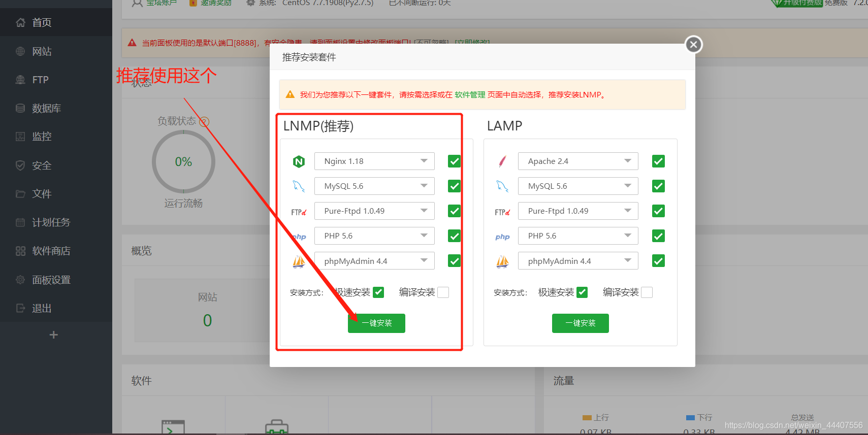
Task: Click the FTP icon in LNMP column
Action: click(x=299, y=212)
